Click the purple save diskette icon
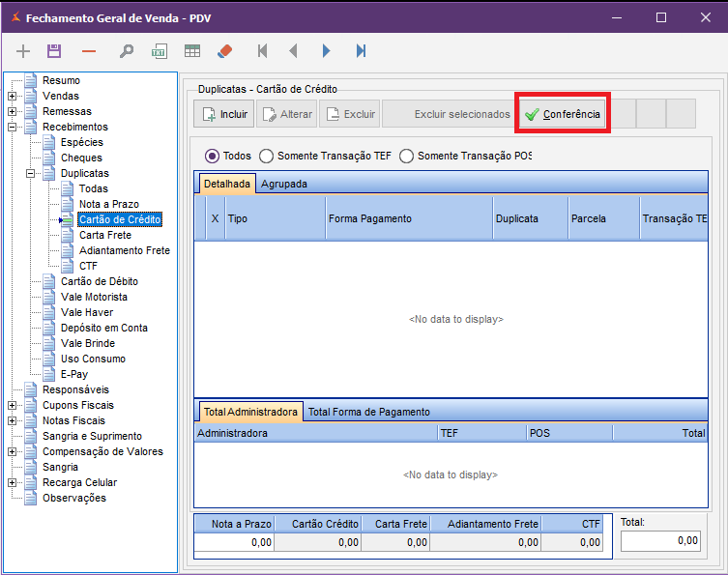Image resolution: width=728 pixels, height=575 pixels. click(54, 50)
